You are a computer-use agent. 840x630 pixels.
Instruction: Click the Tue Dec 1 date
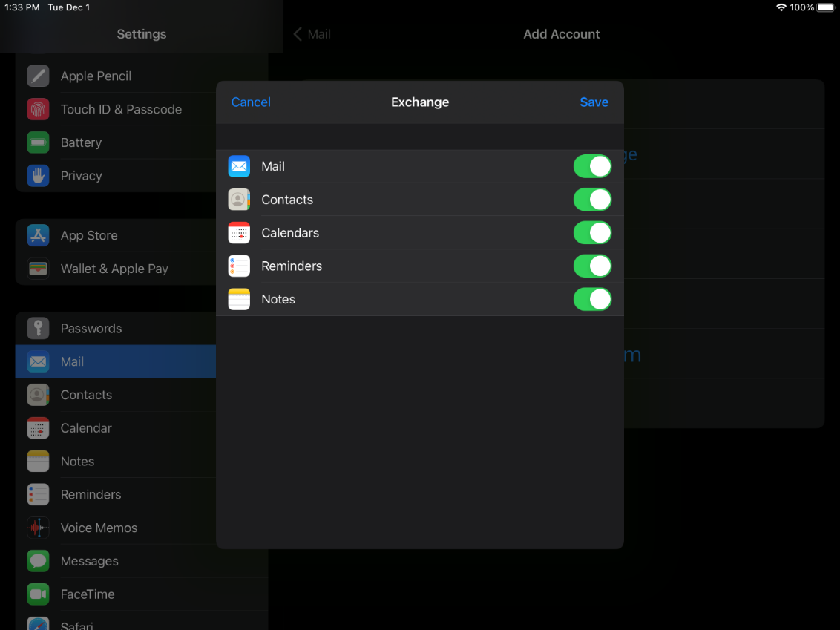[x=68, y=7]
